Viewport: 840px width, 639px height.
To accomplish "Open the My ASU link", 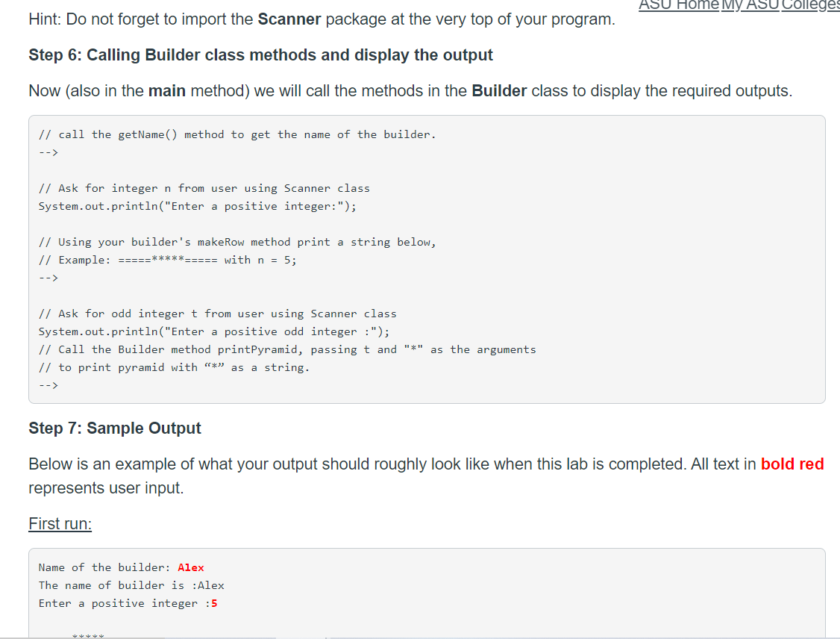I will [x=750, y=5].
